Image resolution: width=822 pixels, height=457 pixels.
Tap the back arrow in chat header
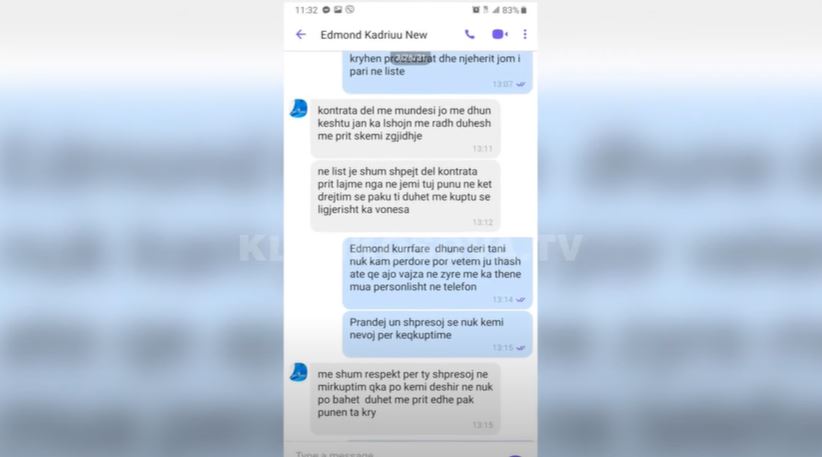click(x=300, y=35)
